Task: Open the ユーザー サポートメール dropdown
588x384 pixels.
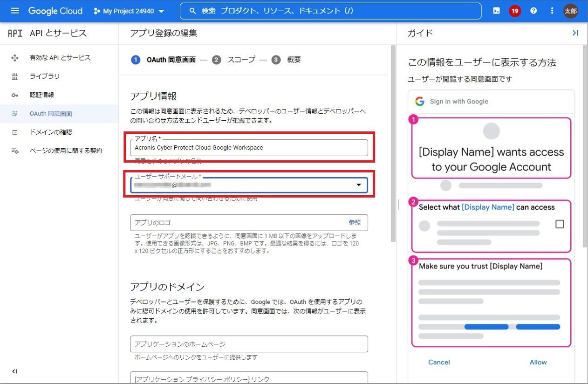Action: (249, 185)
